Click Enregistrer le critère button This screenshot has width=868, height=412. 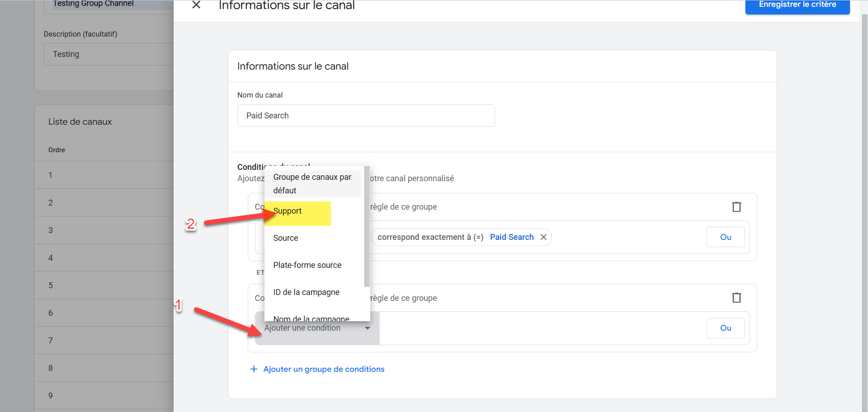pyautogui.click(x=797, y=5)
